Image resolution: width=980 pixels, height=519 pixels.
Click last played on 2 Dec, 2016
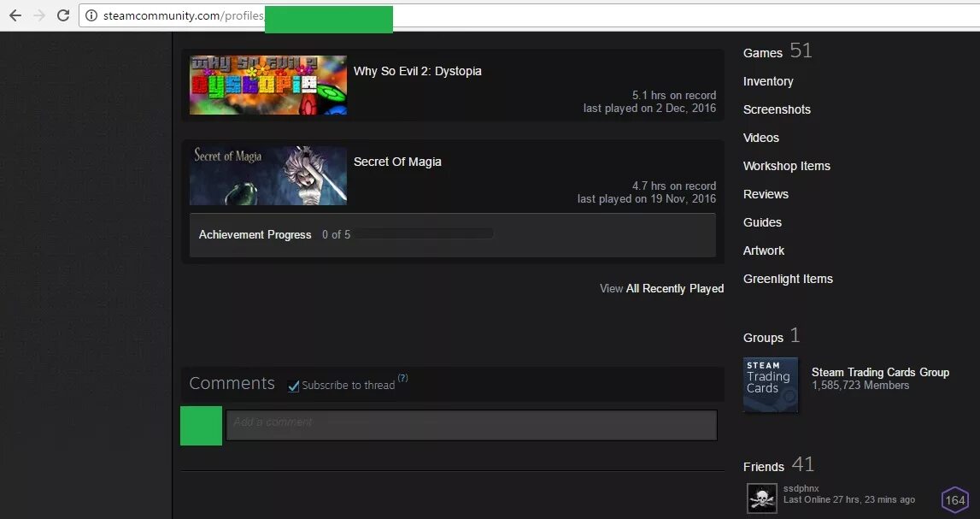pyautogui.click(x=649, y=109)
